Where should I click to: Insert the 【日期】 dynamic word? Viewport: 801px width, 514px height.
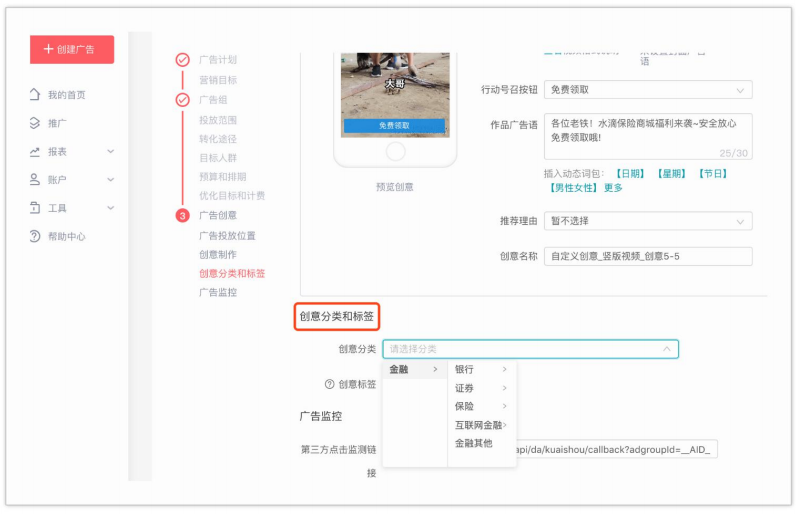tap(630, 174)
